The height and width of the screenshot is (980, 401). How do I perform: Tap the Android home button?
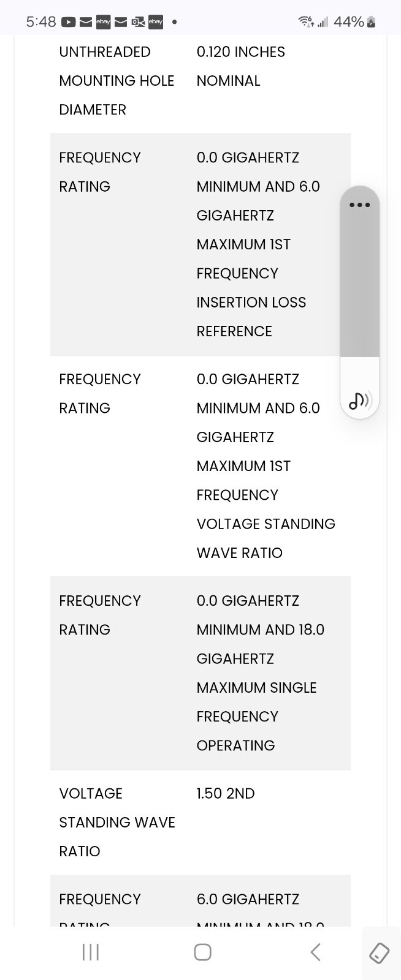click(202, 952)
